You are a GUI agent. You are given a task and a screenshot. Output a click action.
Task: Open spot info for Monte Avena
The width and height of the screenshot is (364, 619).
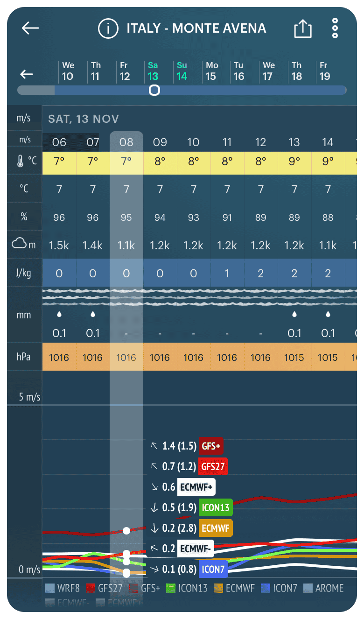(108, 28)
